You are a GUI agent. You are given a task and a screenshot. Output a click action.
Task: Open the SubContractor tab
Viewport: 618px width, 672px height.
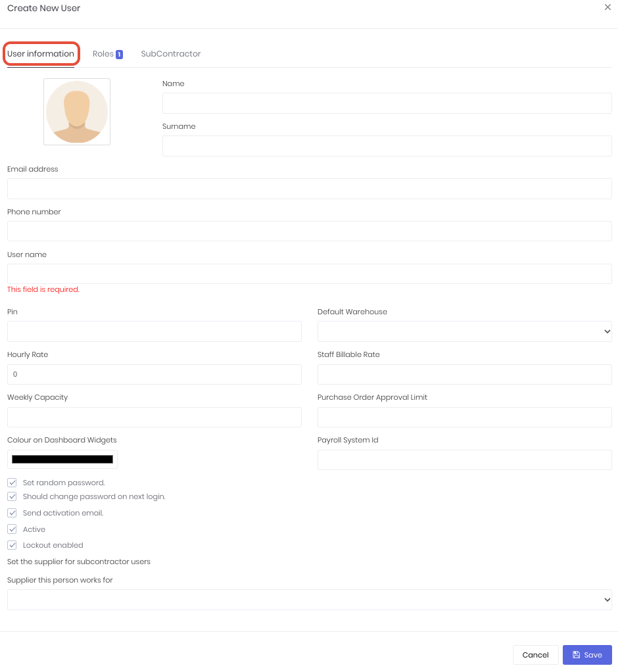click(x=170, y=54)
